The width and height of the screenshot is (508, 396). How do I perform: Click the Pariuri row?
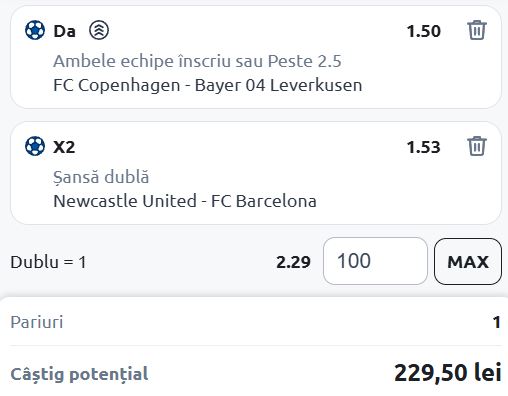[255, 322]
